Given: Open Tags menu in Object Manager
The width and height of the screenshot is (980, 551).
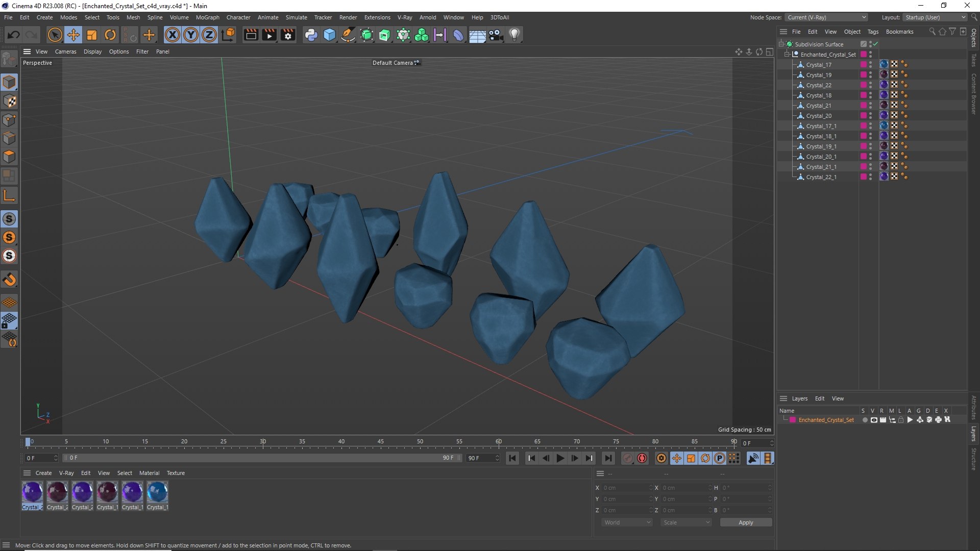Looking at the screenshot, I should 873,32.
